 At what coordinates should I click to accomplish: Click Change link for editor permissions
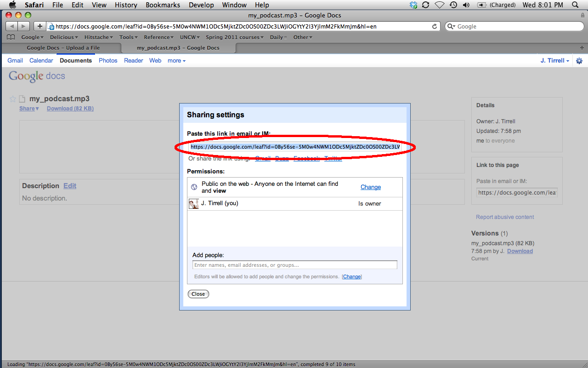[352, 276]
